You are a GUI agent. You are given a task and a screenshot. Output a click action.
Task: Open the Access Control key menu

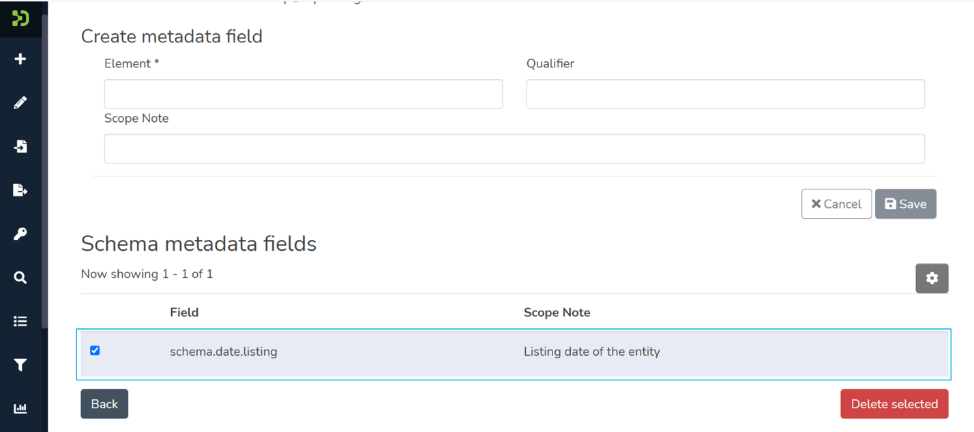(x=20, y=234)
